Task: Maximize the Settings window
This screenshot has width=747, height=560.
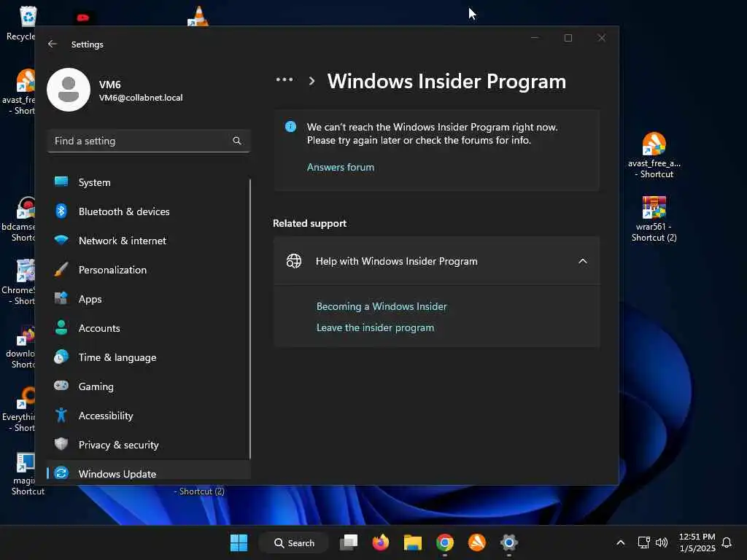Action: point(568,38)
